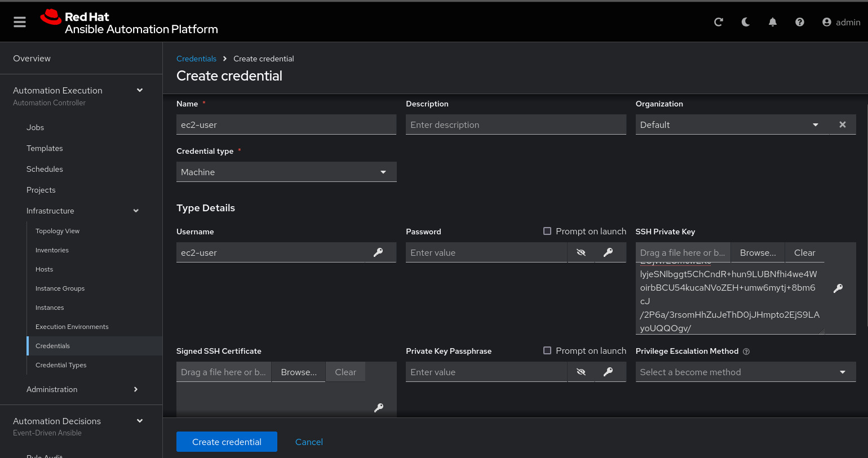
Task: Open the Select a become method dropdown
Action: point(746,372)
